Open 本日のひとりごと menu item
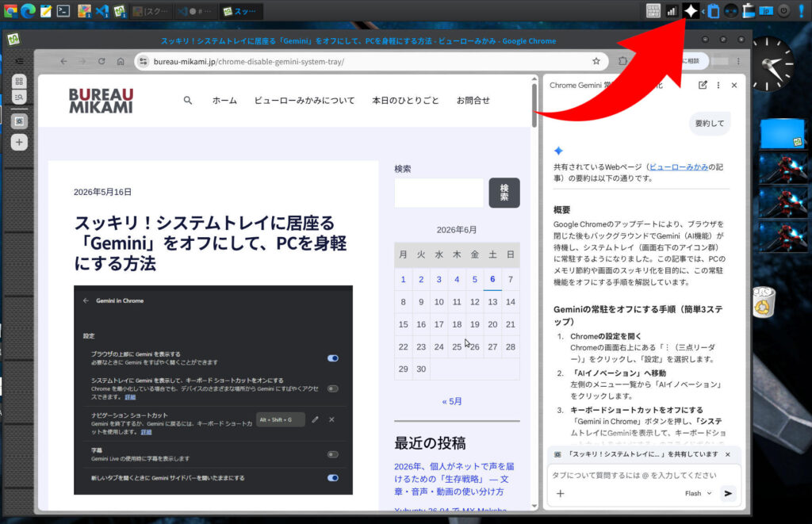Screen dimensions: 812x524 (x=405, y=101)
